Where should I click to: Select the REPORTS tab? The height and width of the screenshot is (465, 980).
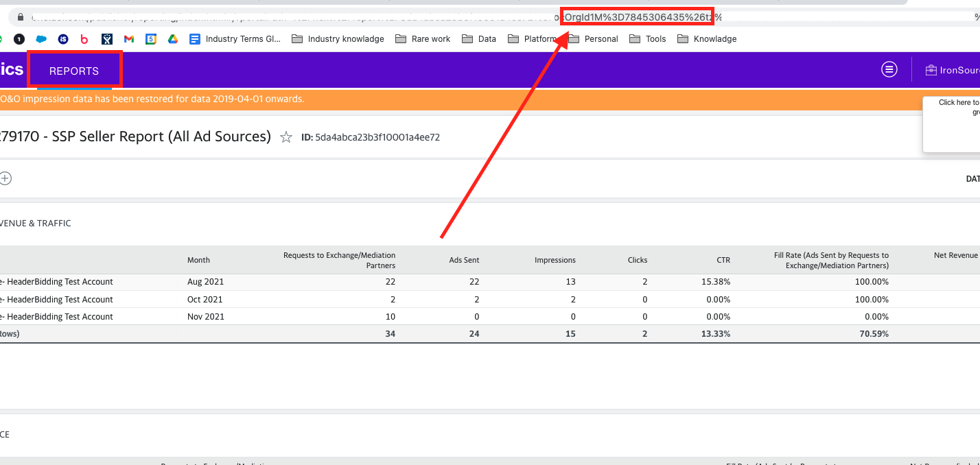coord(75,70)
